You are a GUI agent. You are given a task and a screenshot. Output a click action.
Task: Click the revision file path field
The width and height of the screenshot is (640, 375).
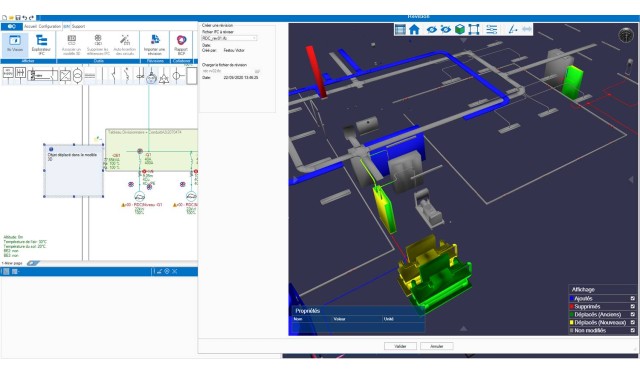[227, 71]
